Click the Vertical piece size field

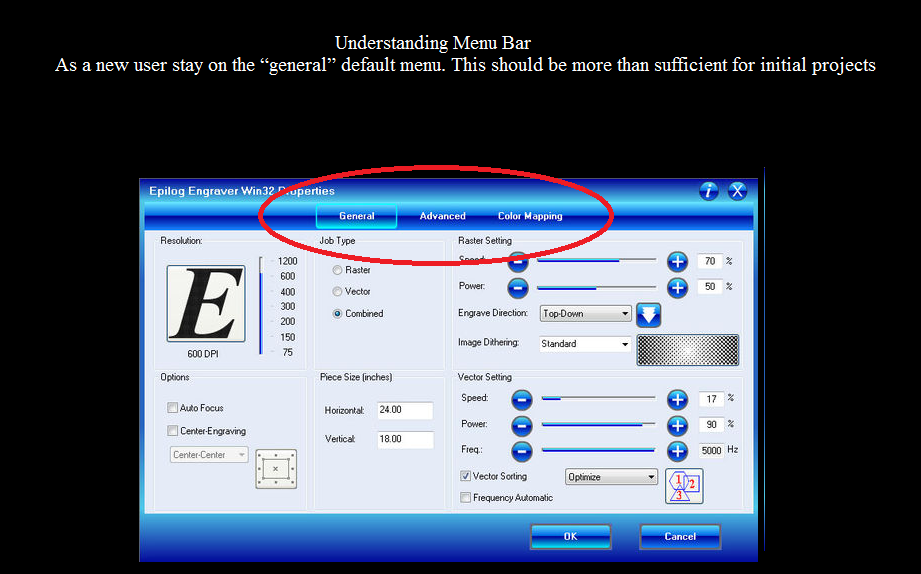[x=405, y=439]
